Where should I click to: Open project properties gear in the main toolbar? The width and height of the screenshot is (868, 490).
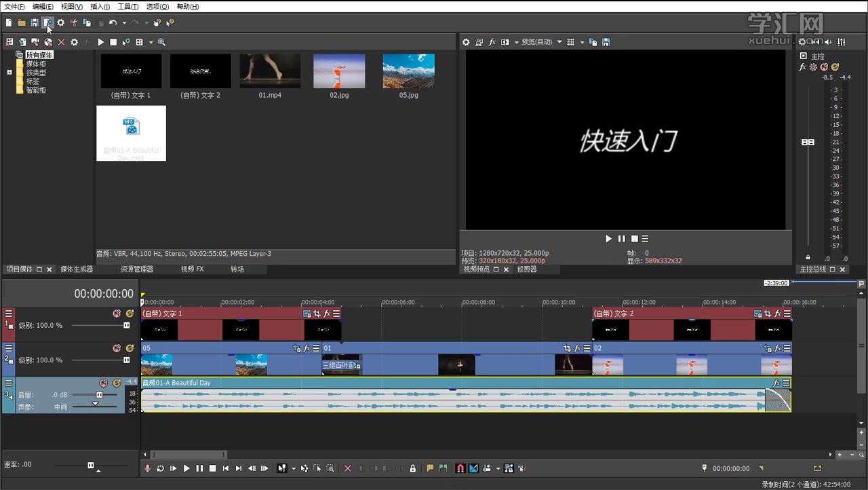[60, 22]
